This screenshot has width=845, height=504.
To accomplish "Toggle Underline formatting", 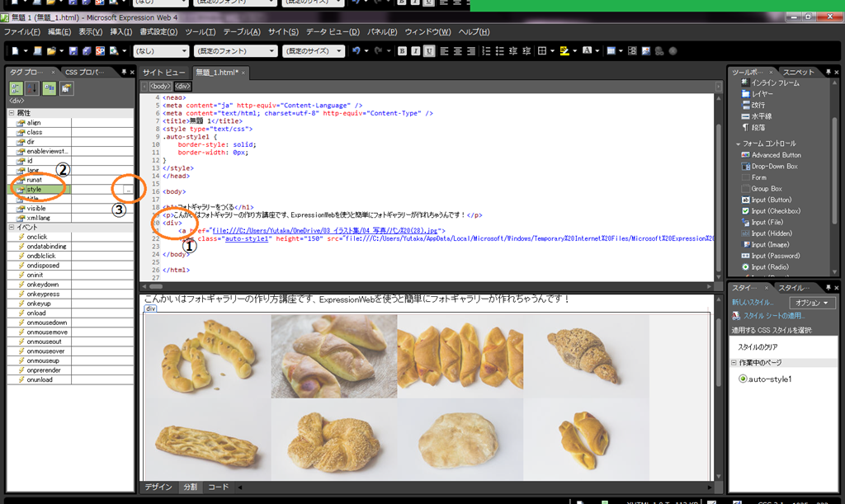I will (x=429, y=51).
